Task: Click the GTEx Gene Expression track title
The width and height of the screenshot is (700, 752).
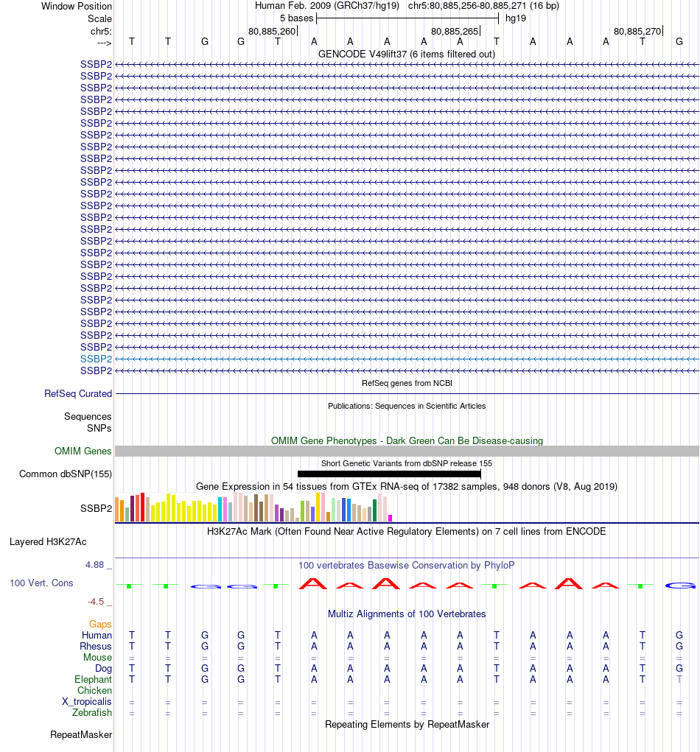Action: tap(407, 486)
